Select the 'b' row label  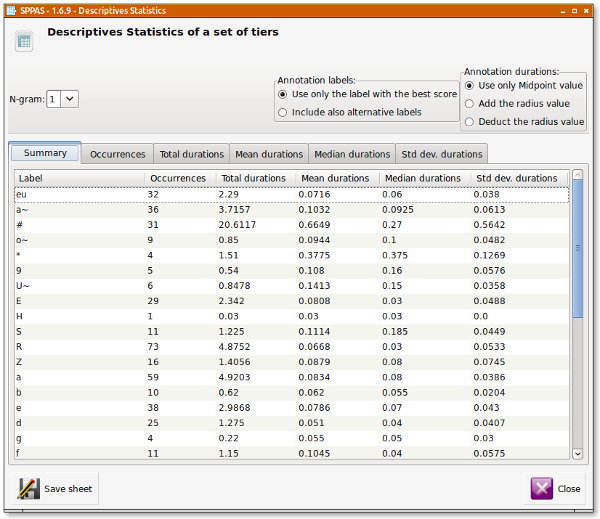19,393
